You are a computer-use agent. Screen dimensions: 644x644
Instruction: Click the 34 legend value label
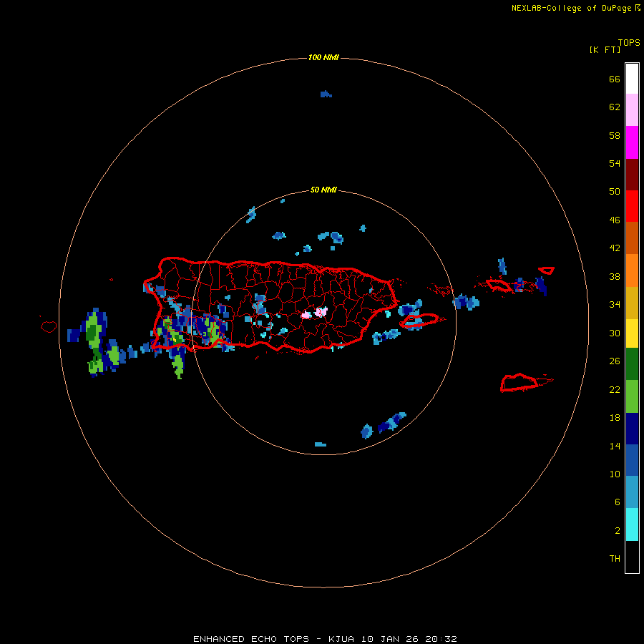point(615,304)
